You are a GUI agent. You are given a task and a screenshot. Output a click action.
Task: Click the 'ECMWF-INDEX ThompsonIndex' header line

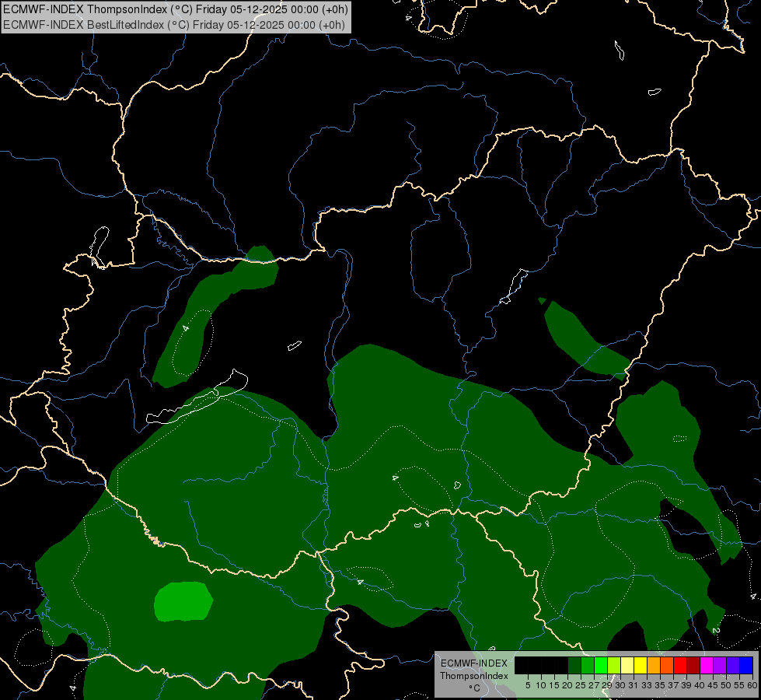(175, 9)
